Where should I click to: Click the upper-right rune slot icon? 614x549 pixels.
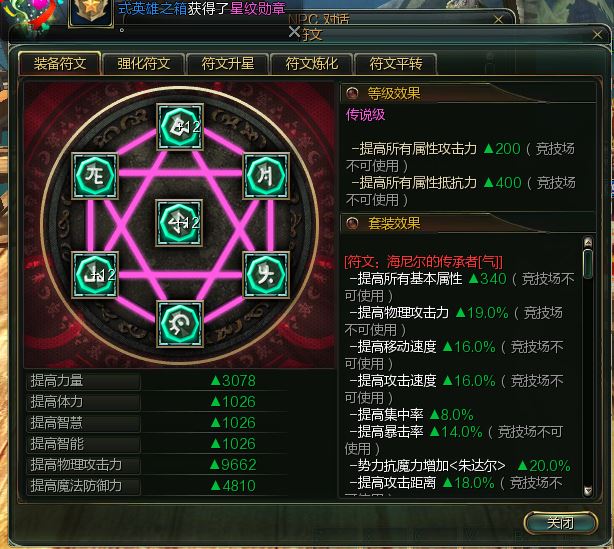coord(266,176)
